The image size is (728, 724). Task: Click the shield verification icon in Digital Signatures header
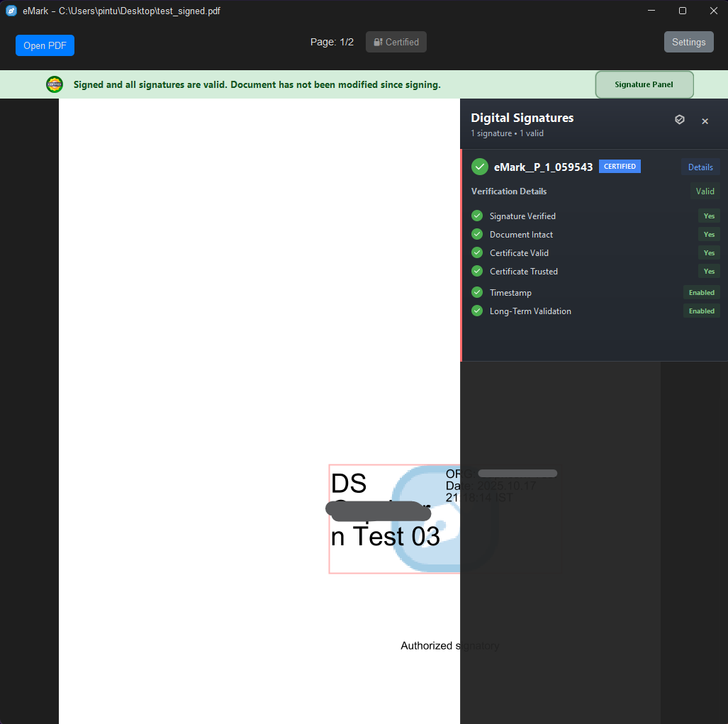(680, 120)
